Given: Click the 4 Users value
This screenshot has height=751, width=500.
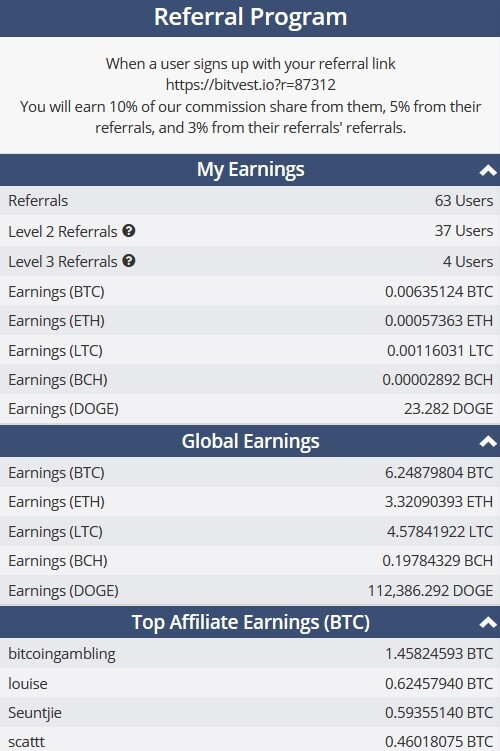Looking at the screenshot, I should [468, 262].
